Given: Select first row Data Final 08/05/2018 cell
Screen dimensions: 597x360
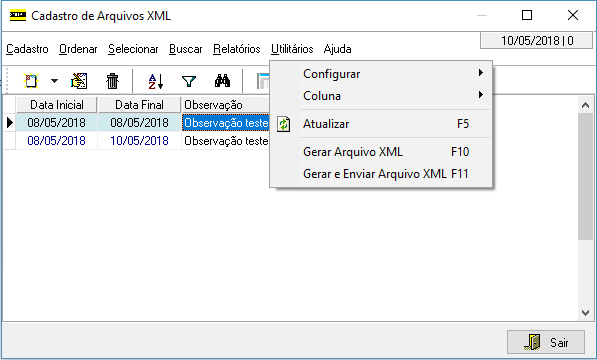Looking at the screenshot, I should pos(139,123).
